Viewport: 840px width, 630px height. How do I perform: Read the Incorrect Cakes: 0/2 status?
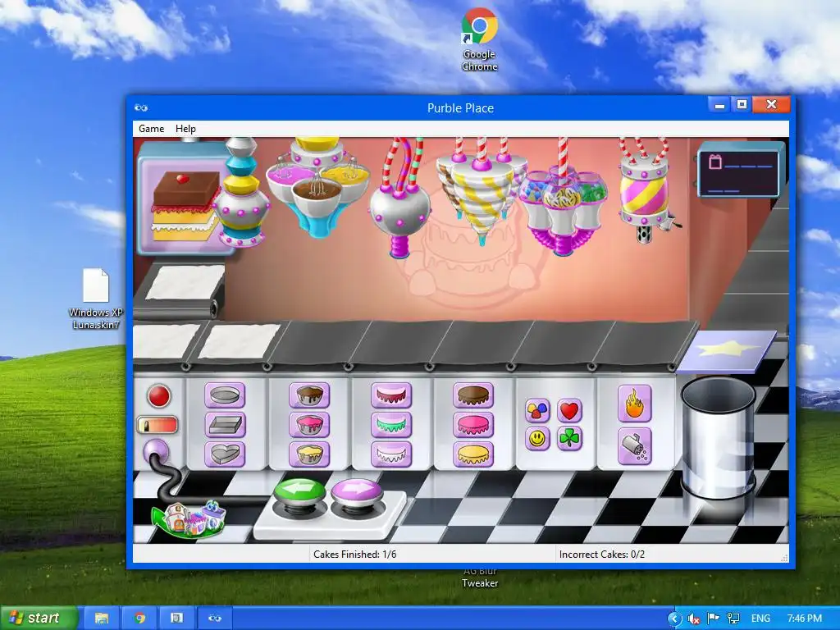click(x=602, y=555)
